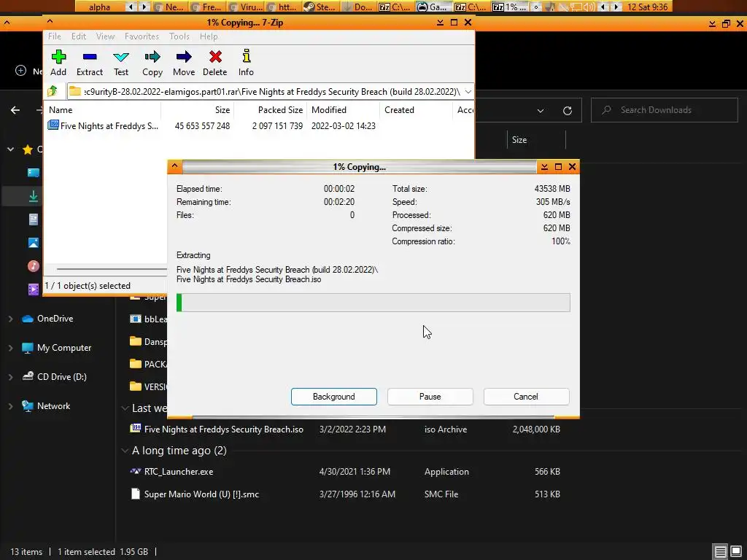Click the Background button
This screenshot has height=560, width=747.
point(334,397)
